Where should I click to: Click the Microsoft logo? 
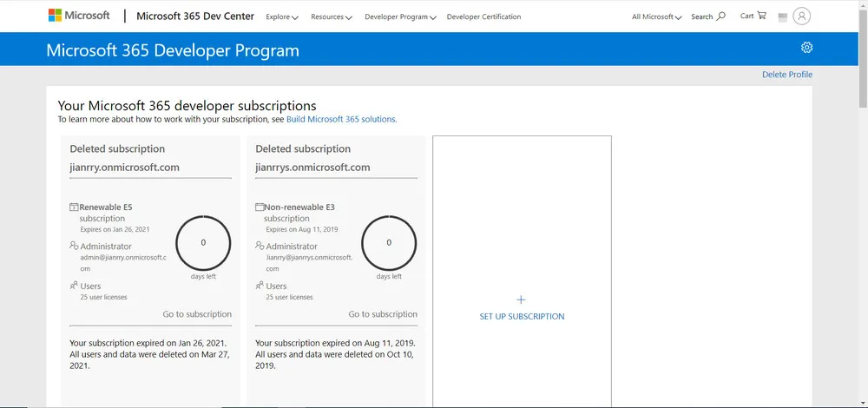tap(79, 16)
